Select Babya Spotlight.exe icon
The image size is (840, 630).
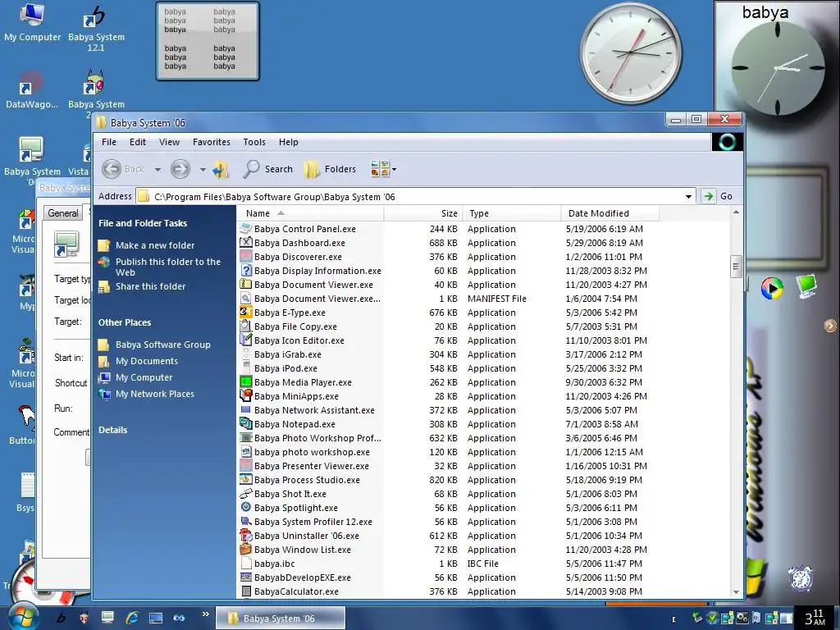(246, 507)
